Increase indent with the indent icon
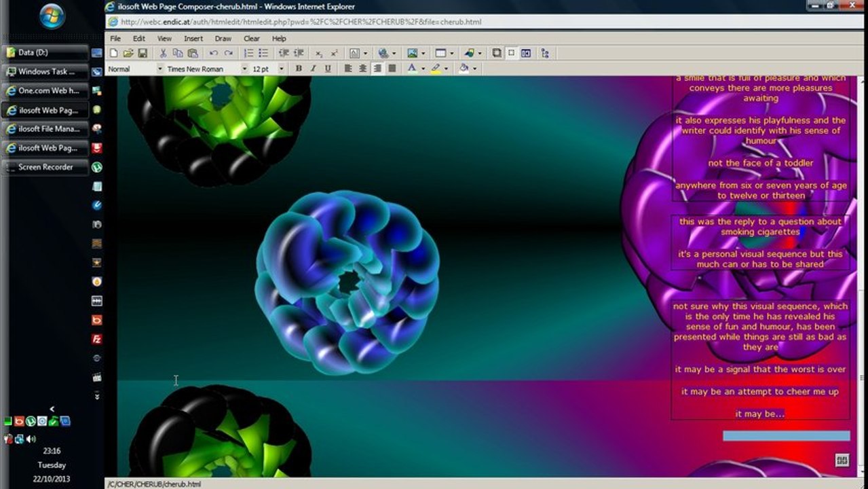This screenshot has height=489, width=868. [x=299, y=53]
